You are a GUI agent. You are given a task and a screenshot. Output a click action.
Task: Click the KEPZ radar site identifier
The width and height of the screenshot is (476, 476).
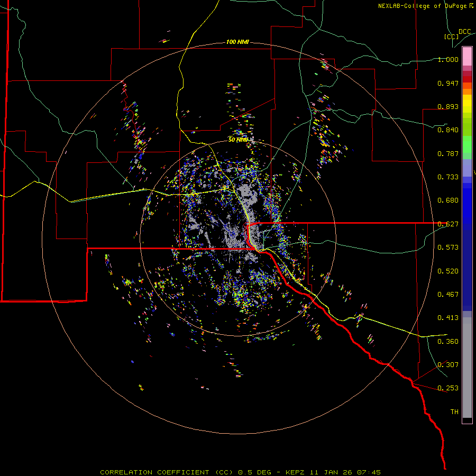pyautogui.click(x=296, y=472)
